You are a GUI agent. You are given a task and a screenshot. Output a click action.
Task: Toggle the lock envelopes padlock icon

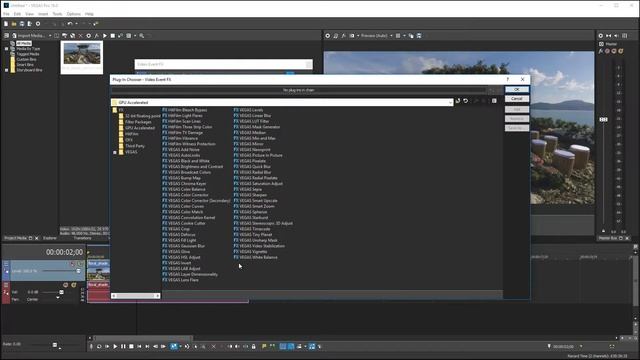[253, 347]
